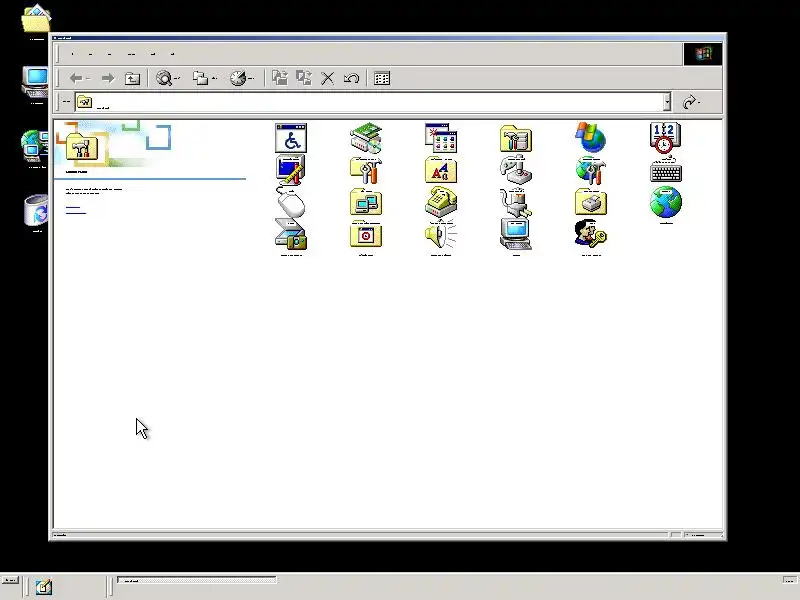Open My Network Places desktop icon
The image size is (800, 600).
tap(35, 146)
